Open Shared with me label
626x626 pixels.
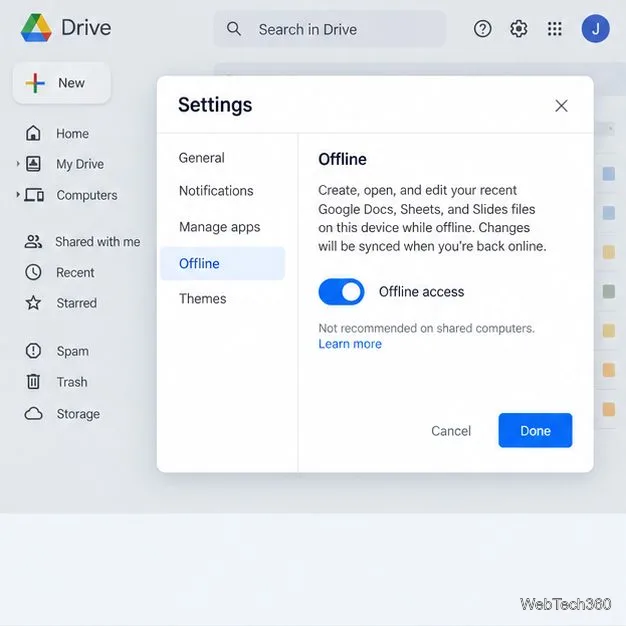point(97,242)
